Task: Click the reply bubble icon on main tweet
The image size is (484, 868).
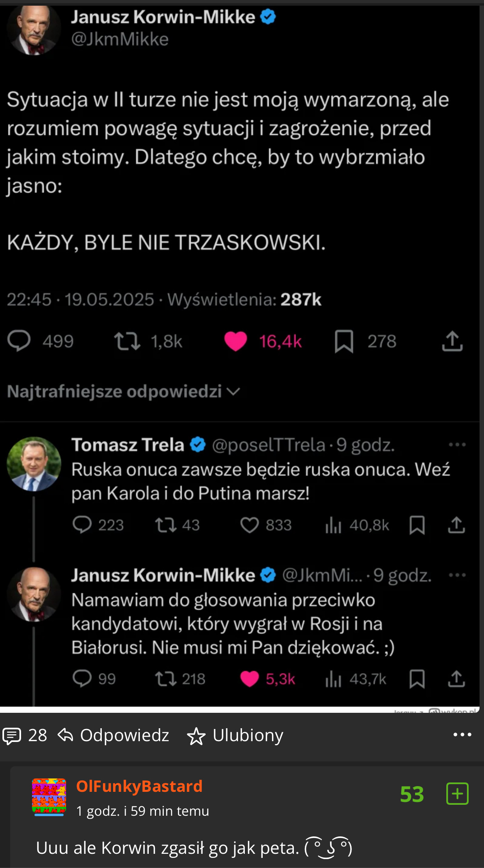Action: click(x=19, y=341)
